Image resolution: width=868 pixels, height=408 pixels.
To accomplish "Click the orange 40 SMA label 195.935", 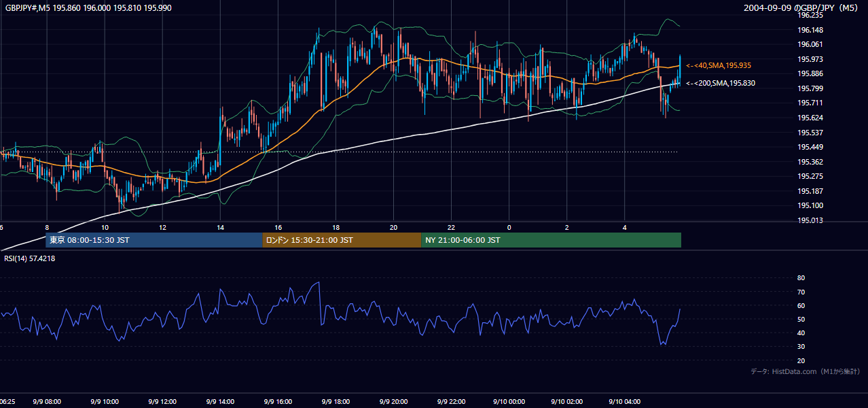I will pos(719,65).
